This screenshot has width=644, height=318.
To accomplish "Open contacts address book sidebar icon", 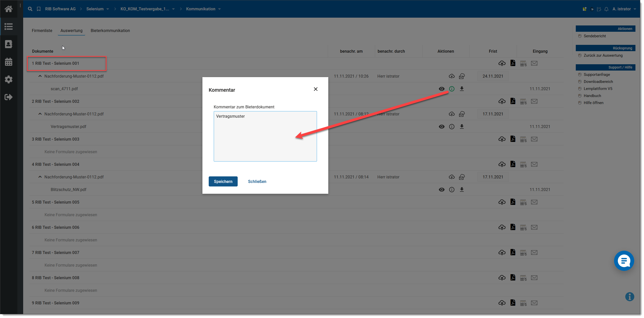I will 9,44.
